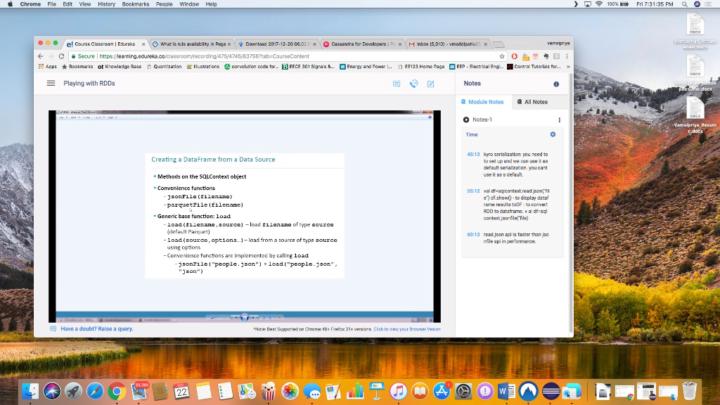The height and width of the screenshot is (405, 720).
Task: Select the Module Notes tab
Action: point(485,102)
